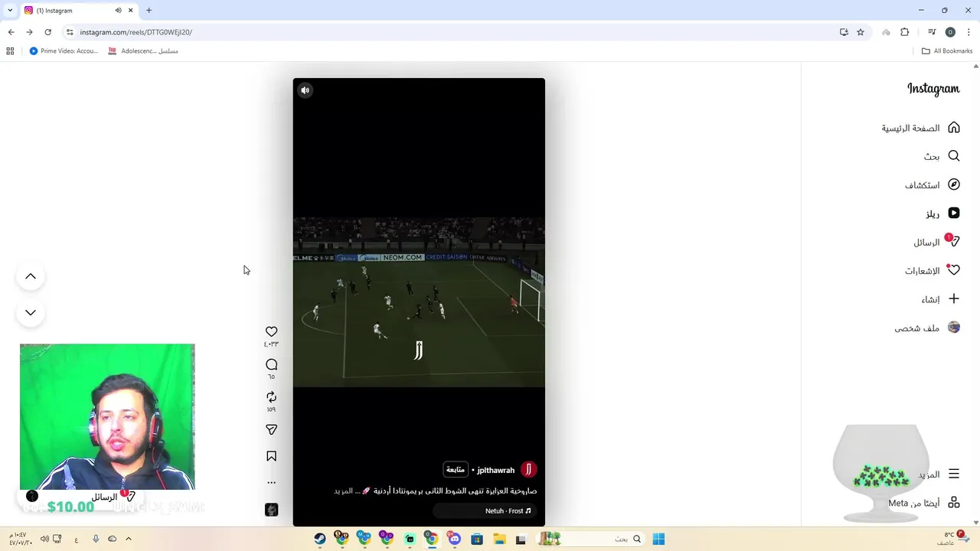Open الإشعارات notifications
The height and width of the screenshot is (551, 980).
pos(932,270)
